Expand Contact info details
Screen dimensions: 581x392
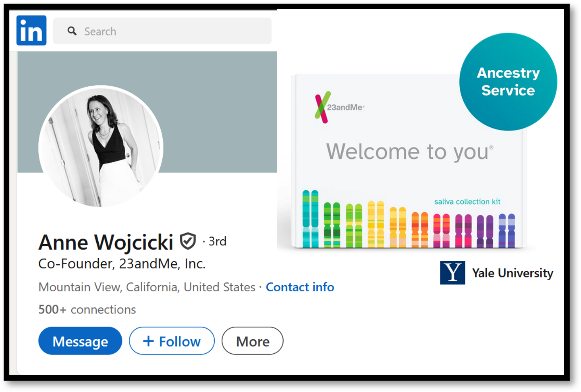(300, 287)
